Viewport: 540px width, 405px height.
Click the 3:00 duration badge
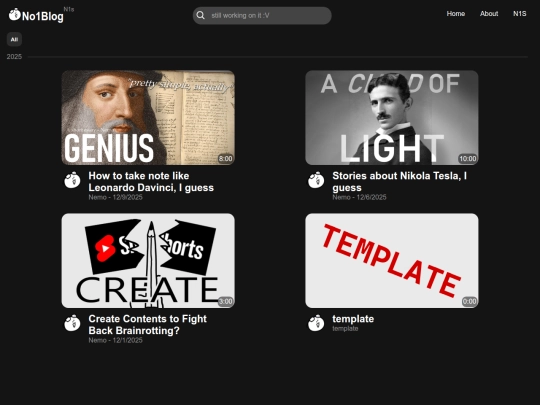[226, 302]
